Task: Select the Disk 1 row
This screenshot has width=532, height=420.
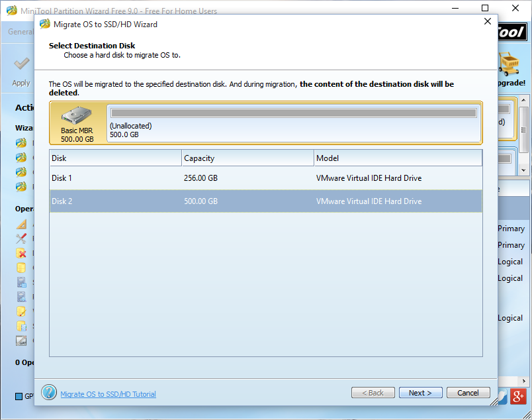Action: point(265,178)
